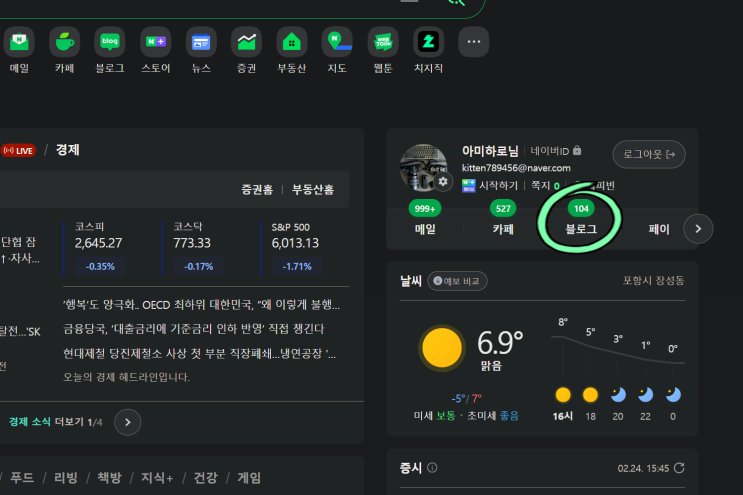This screenshot has height=495, width=743.
Task: Click the 증시 info icon
Action: tap(432, 468)
